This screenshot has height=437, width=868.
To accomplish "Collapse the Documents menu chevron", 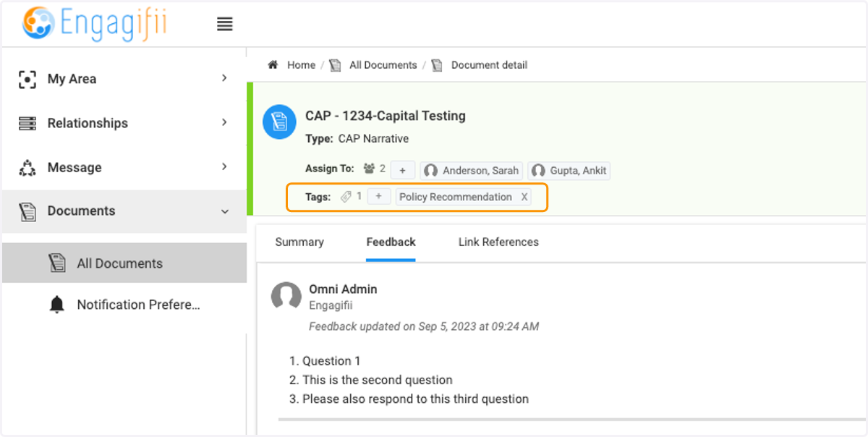I will point(224,211).
